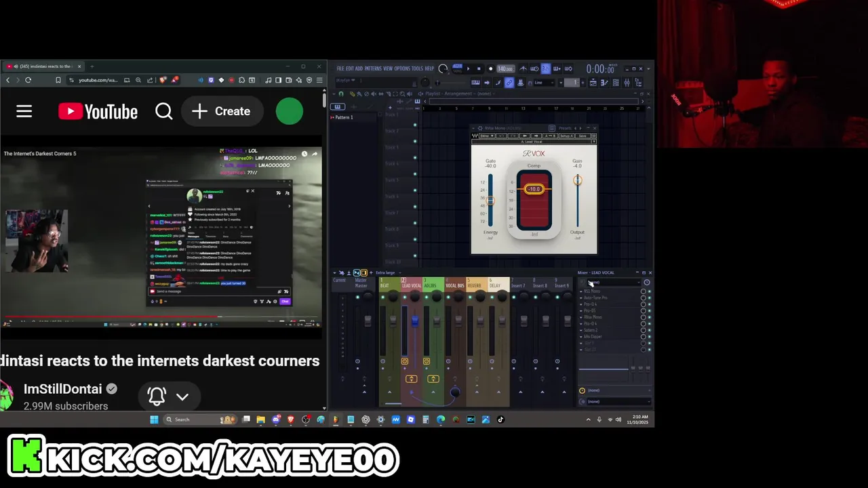Toggle the playlist magnet snap icon
Viewport: 868px width, 488px height.
(341, 94)
